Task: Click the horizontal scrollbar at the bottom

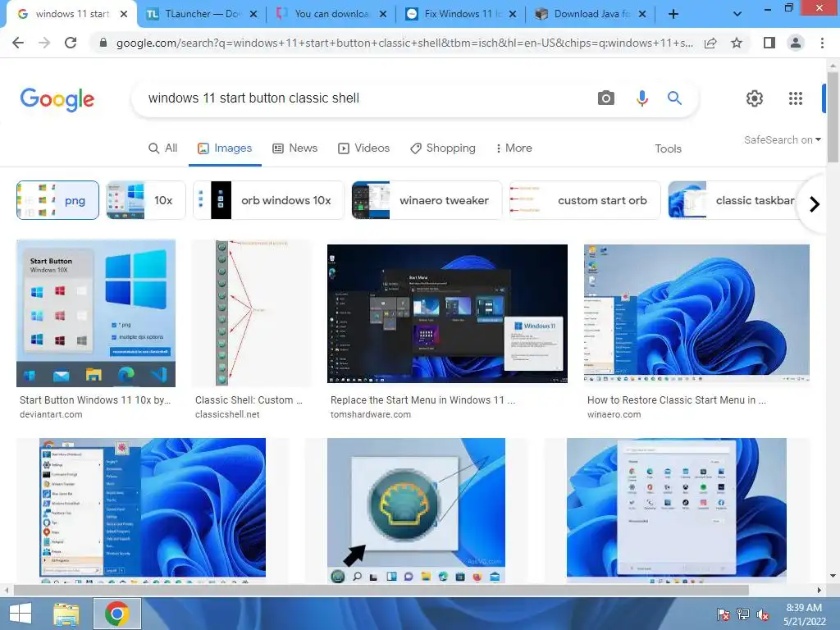Action: pos(381,591)
